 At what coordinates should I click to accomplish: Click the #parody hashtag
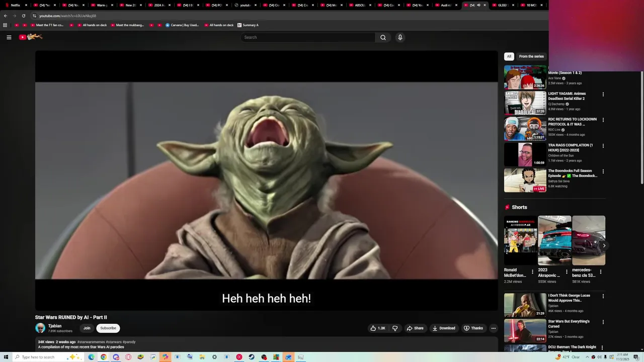[129, 342]
